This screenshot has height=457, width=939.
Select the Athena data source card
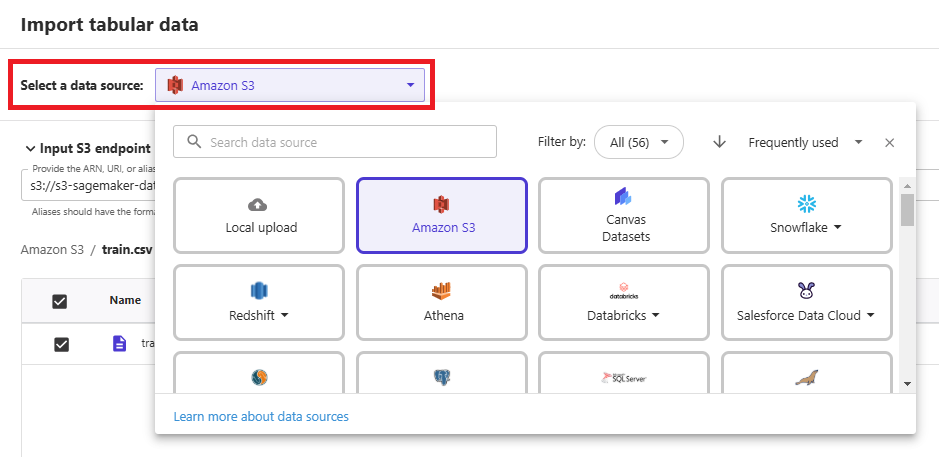click(442, 302)
